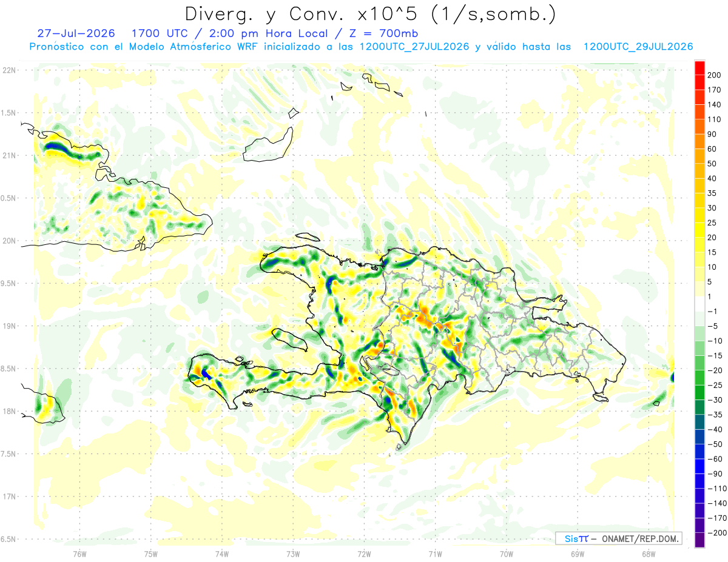Click the '75W' longitude label
This screenshot has width=728, height=562.
(150, 554)
